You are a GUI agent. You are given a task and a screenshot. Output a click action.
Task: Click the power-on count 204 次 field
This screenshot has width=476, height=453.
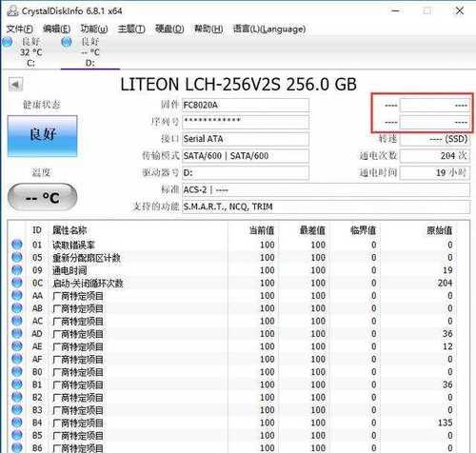[x=435, y=156]
